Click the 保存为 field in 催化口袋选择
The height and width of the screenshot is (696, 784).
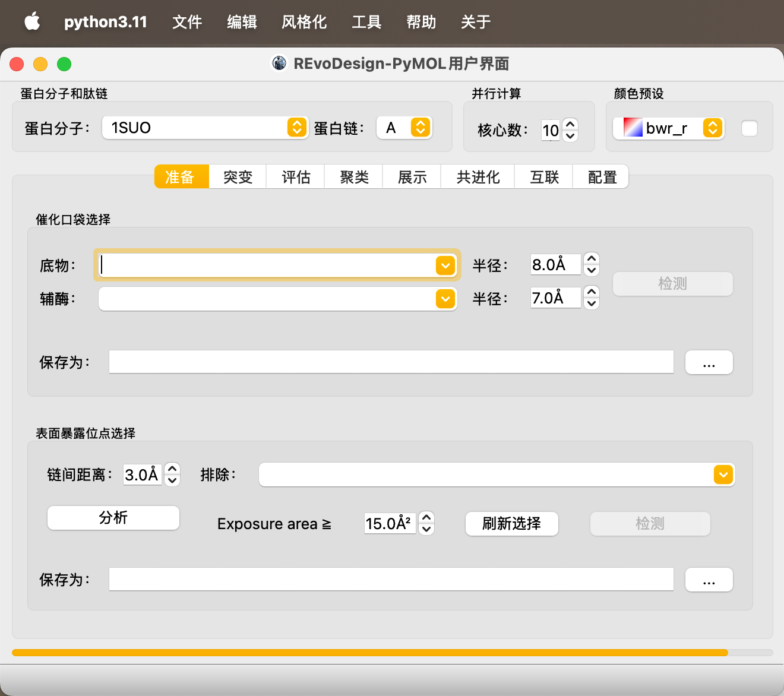point(391,362)
